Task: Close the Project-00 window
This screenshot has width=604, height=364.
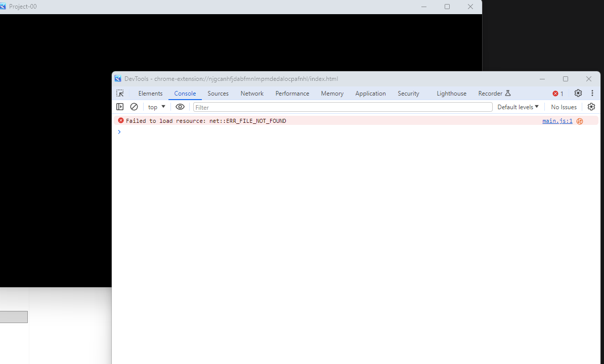Action: pos(470,7)
